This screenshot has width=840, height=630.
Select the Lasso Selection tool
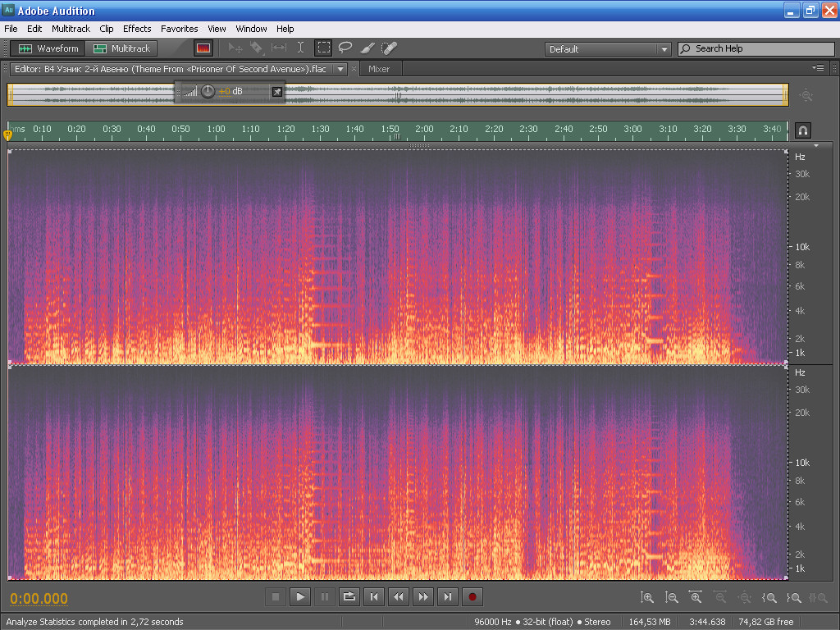pyautogui.click(x=345, y=48)
